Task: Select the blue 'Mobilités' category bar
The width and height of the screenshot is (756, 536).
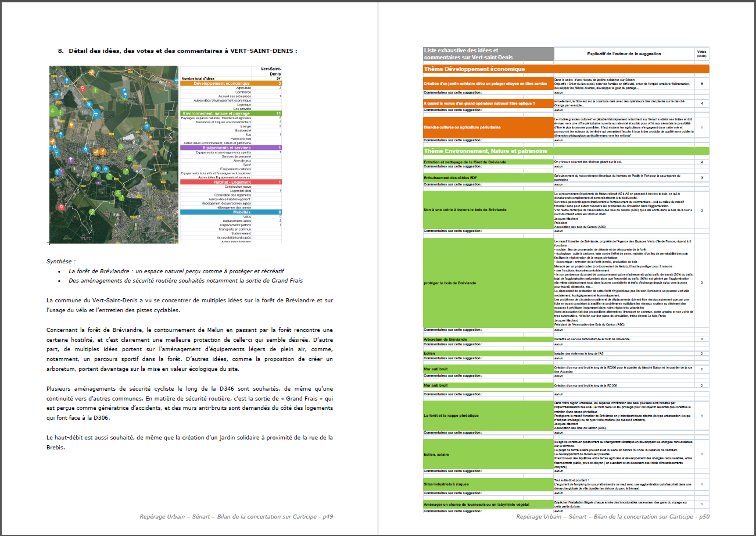Action: [231, 212]
